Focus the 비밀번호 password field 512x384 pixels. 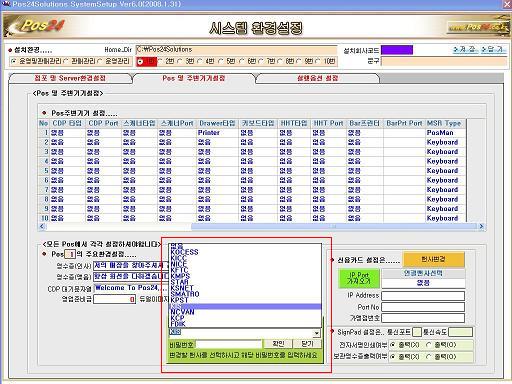(x=229, y=344)
